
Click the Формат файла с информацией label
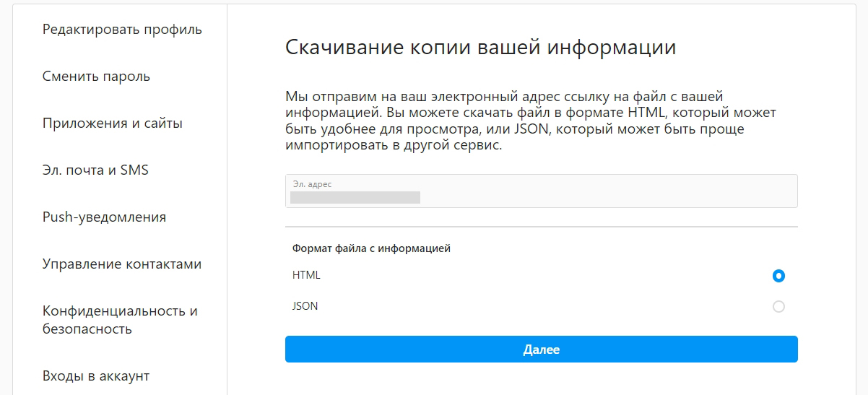pyautogui.click(x=371, y=248)
